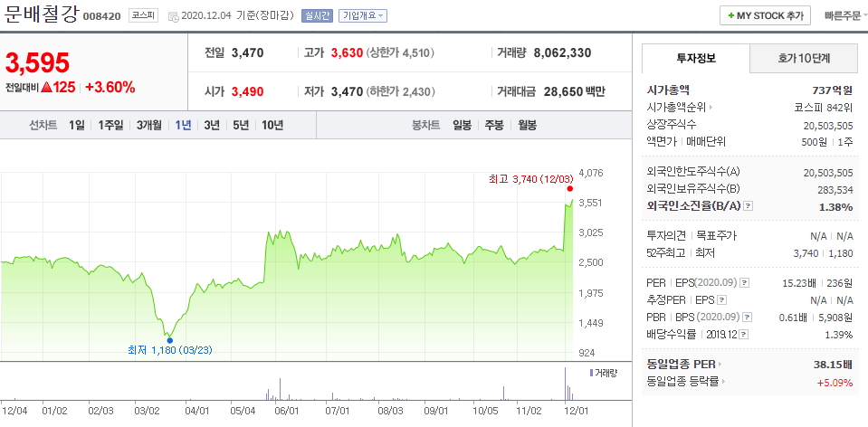Select the 1주일 line chart period
Image resolution: width=868 pixels, height=427 pixels.
click(110, 125)
